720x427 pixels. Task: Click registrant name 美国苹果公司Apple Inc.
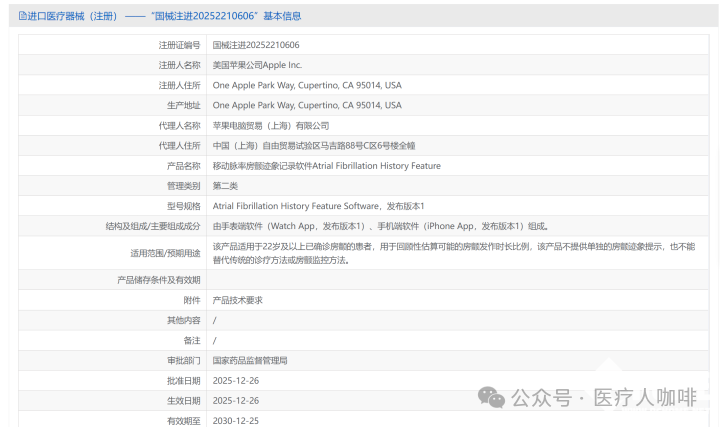[257, 65]
